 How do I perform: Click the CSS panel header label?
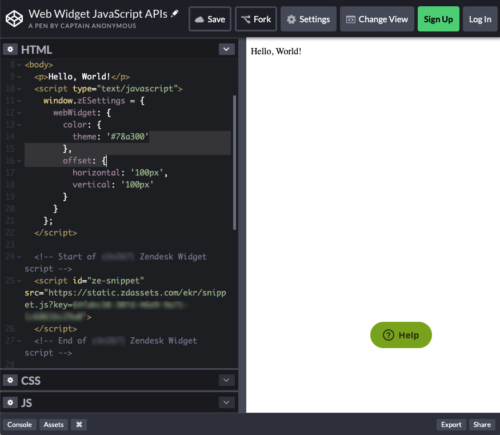pyautogui.click(x=31, y=380)
